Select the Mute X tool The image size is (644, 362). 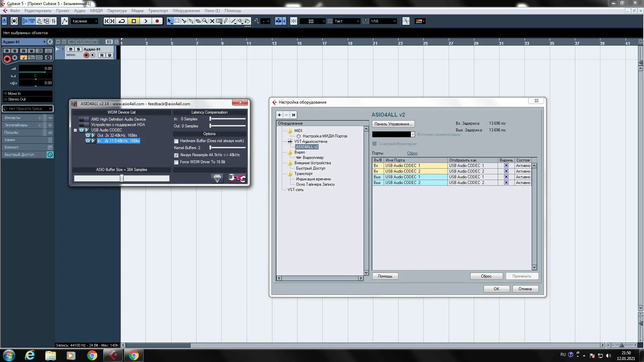click(212, 21)
